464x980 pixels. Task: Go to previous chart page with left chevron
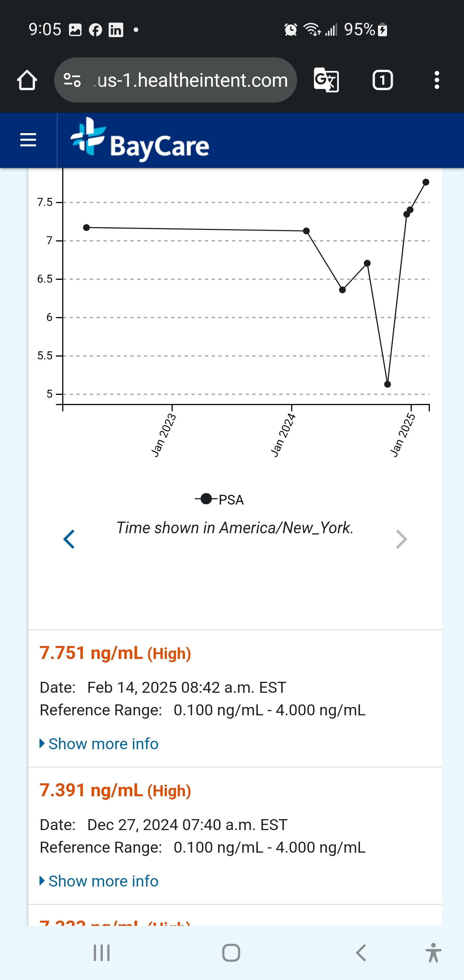pos(69,539)
